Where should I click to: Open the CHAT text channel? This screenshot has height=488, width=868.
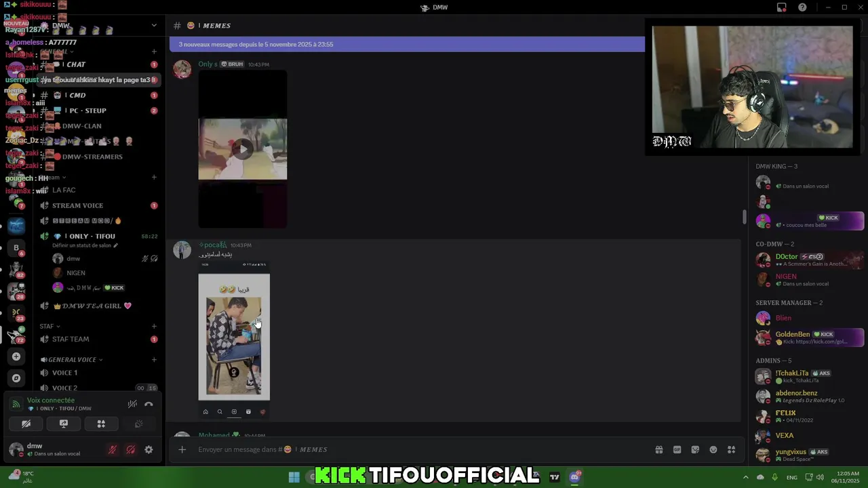[x=99, y=64]
